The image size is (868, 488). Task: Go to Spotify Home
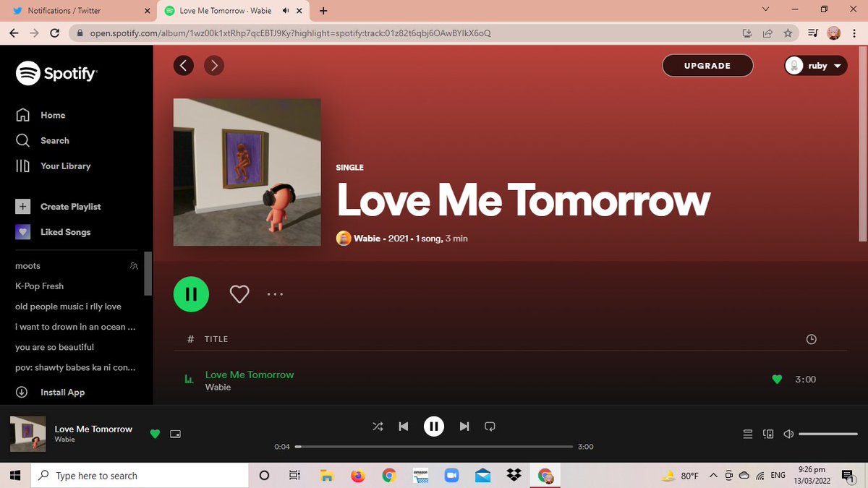pos(41,115)
